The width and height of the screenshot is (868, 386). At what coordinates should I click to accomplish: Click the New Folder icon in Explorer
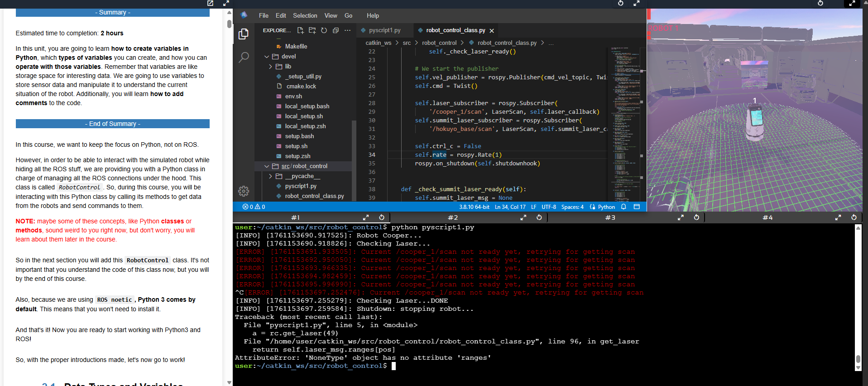(312, 30)
